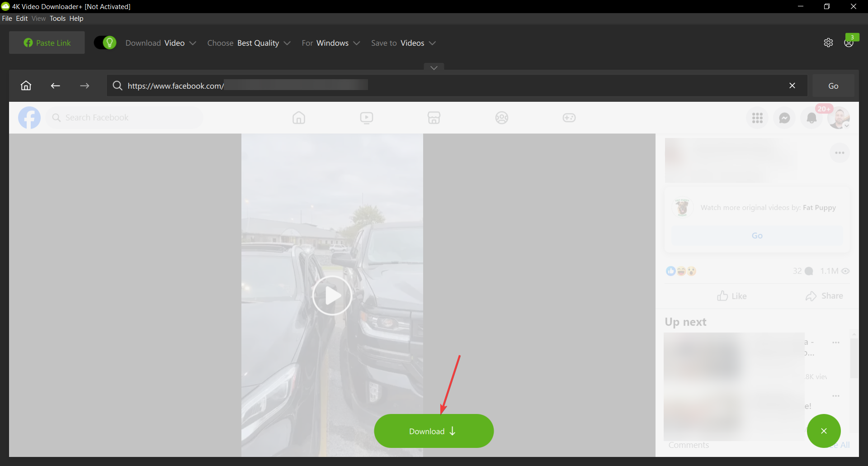Open the Help menu
The height and width of the screenshot is (466, 868).
76,18
